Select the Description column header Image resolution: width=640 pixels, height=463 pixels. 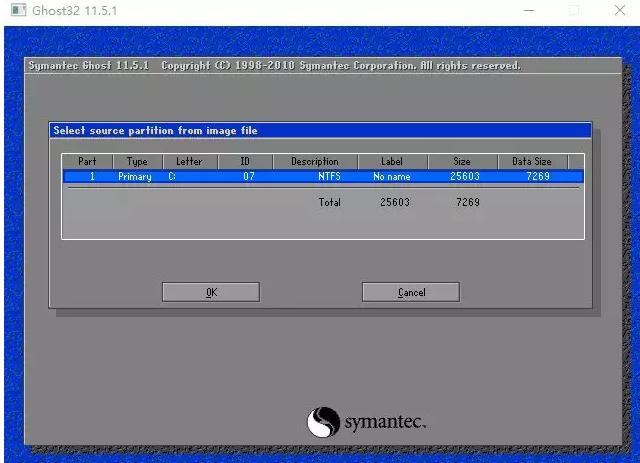tap(314, 161)
